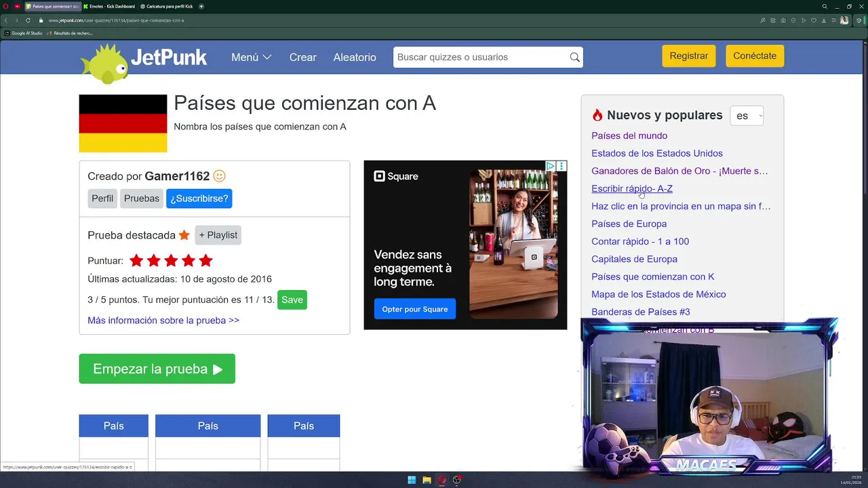Rate the quiz one star
The image size is (868, 488).
[x=136, y=260]
